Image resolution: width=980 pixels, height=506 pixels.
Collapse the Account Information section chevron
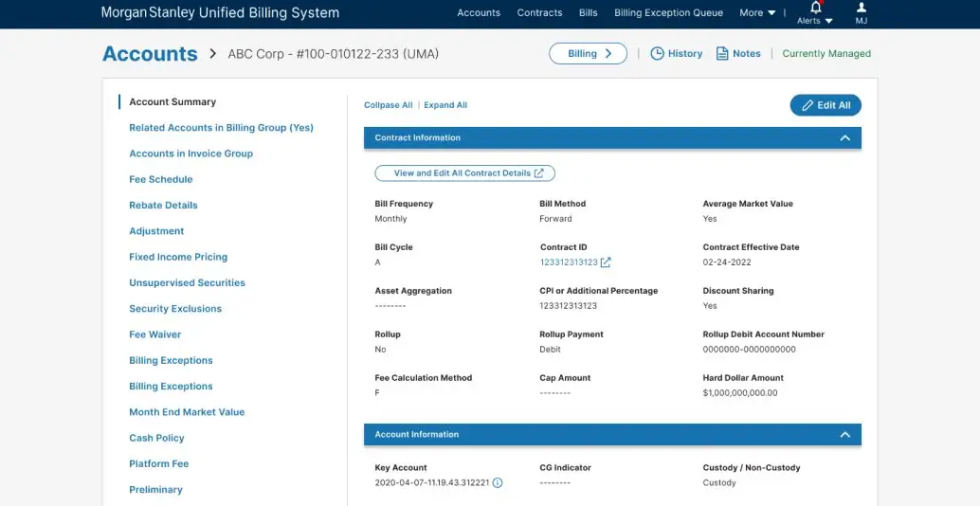pyautogui.click(x=845, y=435)
